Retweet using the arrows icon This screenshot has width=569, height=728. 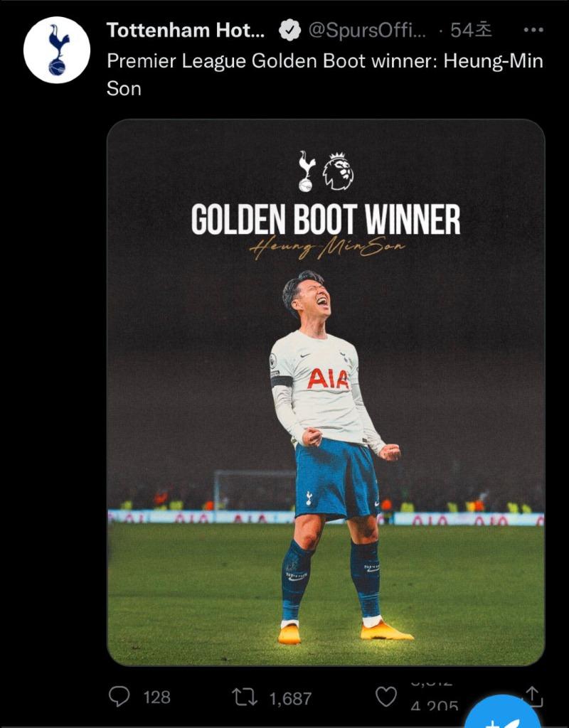[245, 697]
